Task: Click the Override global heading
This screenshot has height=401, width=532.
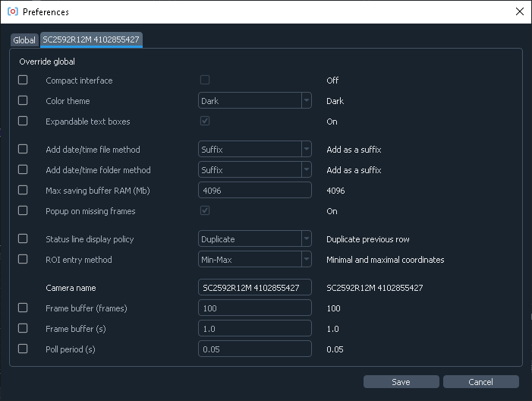Action: click(47, 62)
